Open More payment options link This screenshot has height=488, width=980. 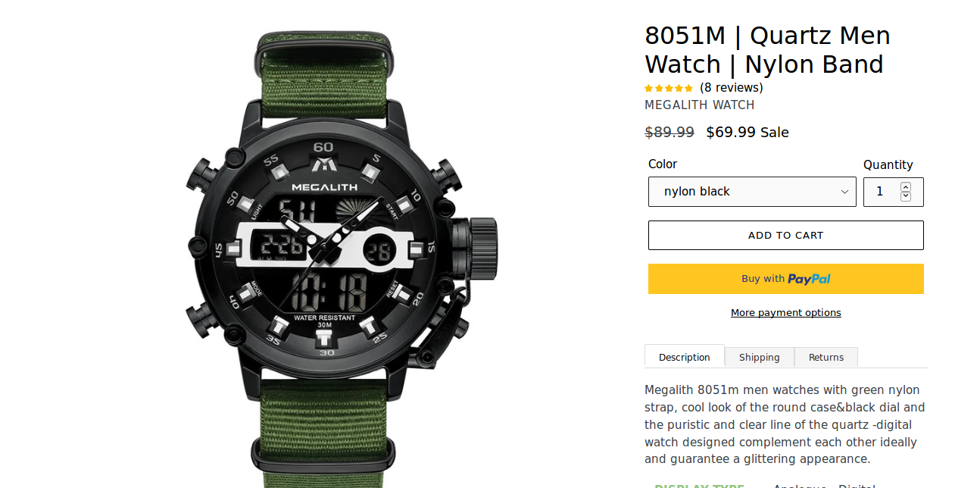(x=785, y=313)
